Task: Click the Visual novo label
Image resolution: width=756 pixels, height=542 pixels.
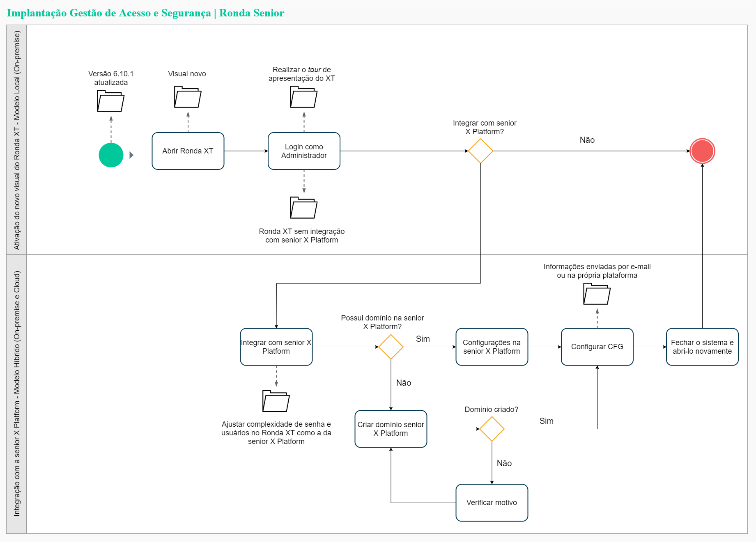Action: [187, 74]
